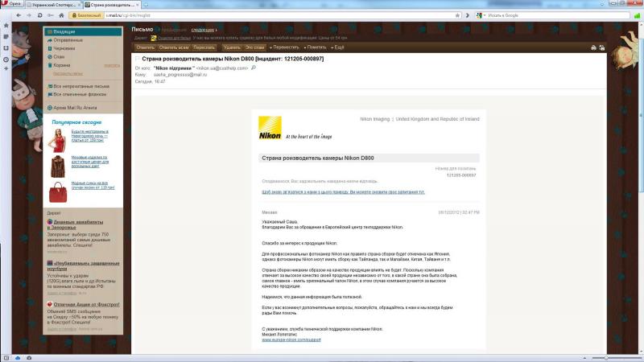Open the password key wand icon
Image resolution: width=644 pixels, height=362 pixels.
tap(51, 15)
